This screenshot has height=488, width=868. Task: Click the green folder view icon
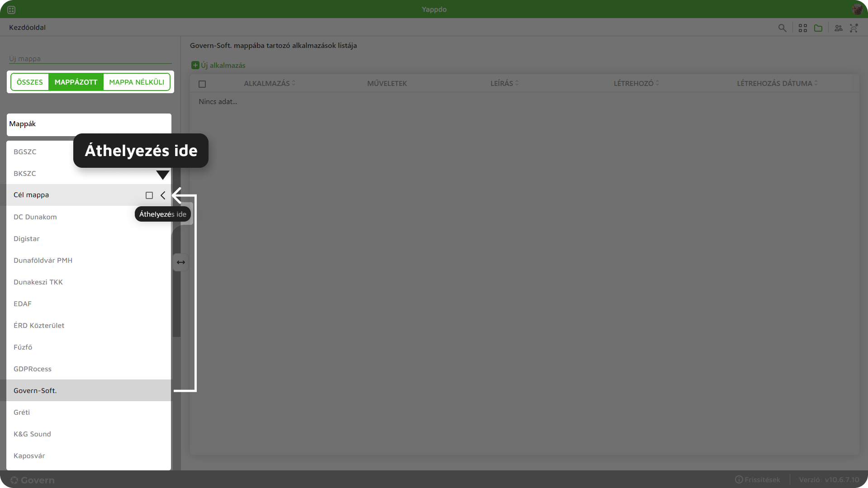coord(818,28)
